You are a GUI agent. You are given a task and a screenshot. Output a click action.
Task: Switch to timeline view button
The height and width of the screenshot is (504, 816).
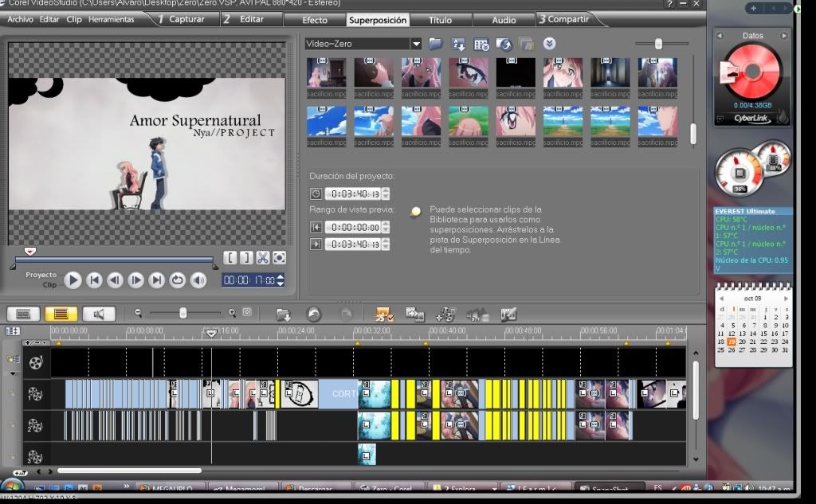coord(61,314)
